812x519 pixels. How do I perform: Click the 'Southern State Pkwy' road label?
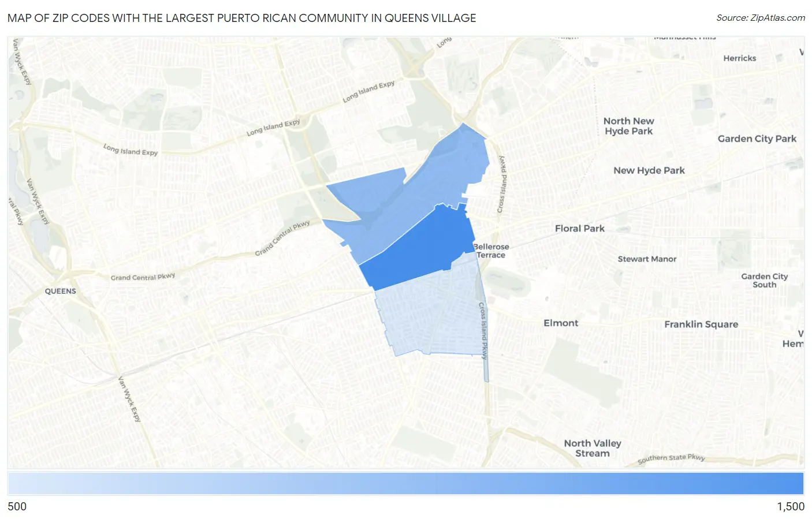point(672,458)
